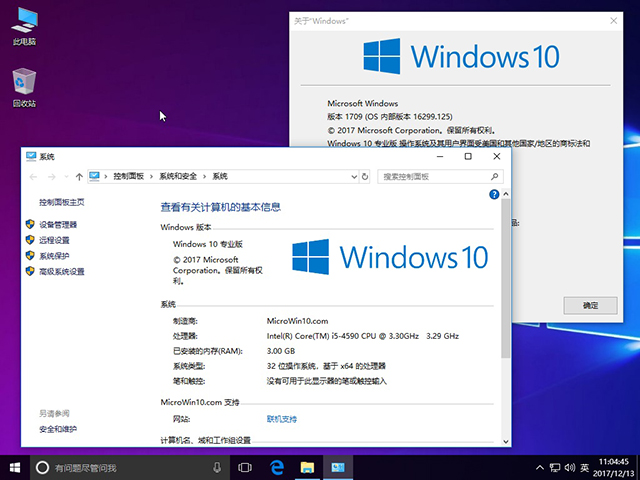Expand the chevron after 控制面板 breadcrumb
The image size is (640, 480).
(x=151, y=177)
